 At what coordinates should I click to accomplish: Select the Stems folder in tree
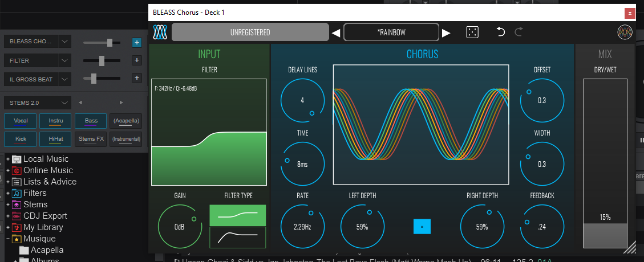(x=35, y=204)
